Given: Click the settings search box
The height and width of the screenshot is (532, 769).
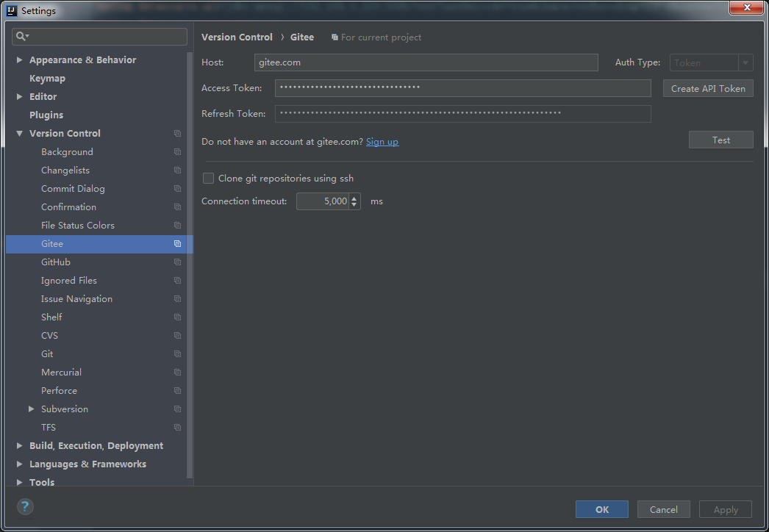Looking at the screenshot, I should pyautogui.click(x=99, y=36).
